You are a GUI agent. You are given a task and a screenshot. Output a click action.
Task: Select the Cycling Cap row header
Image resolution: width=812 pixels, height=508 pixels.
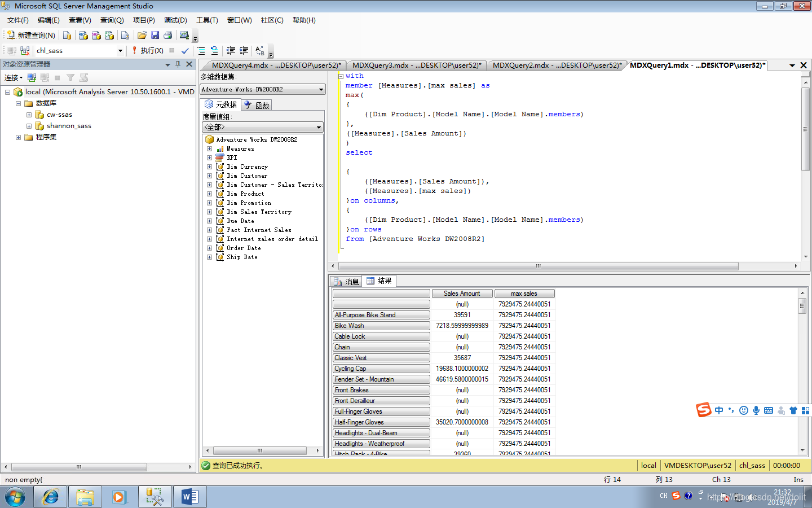[381, 369]
